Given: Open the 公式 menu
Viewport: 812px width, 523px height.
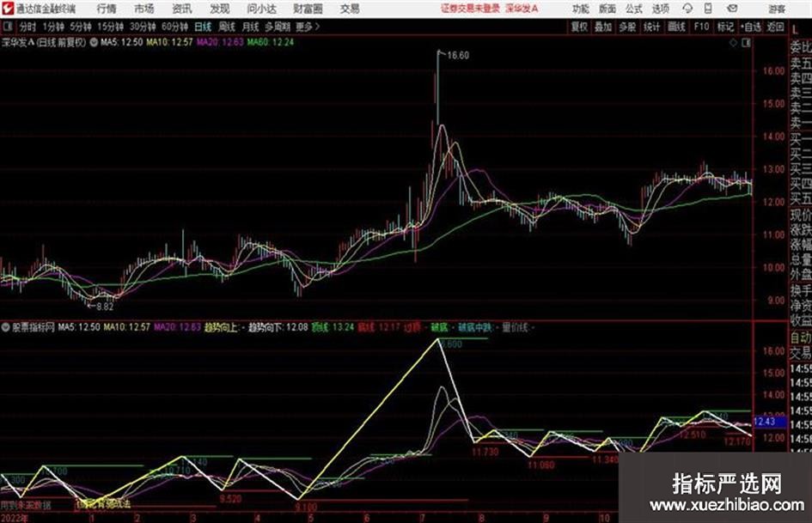Looking at the screenshot, I should [x=633, y=9].
